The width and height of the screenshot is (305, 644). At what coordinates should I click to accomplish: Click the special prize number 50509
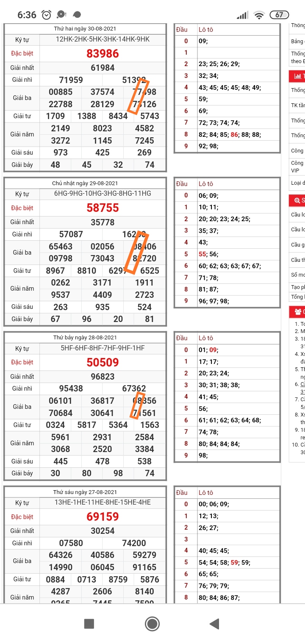click(x=103, y=362)
